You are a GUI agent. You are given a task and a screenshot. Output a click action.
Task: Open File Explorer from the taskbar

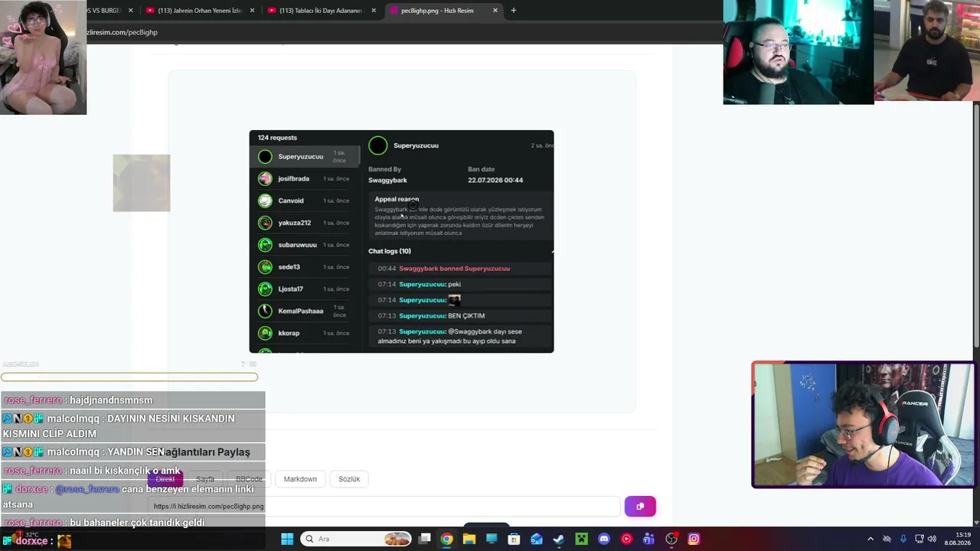(469, 539)
